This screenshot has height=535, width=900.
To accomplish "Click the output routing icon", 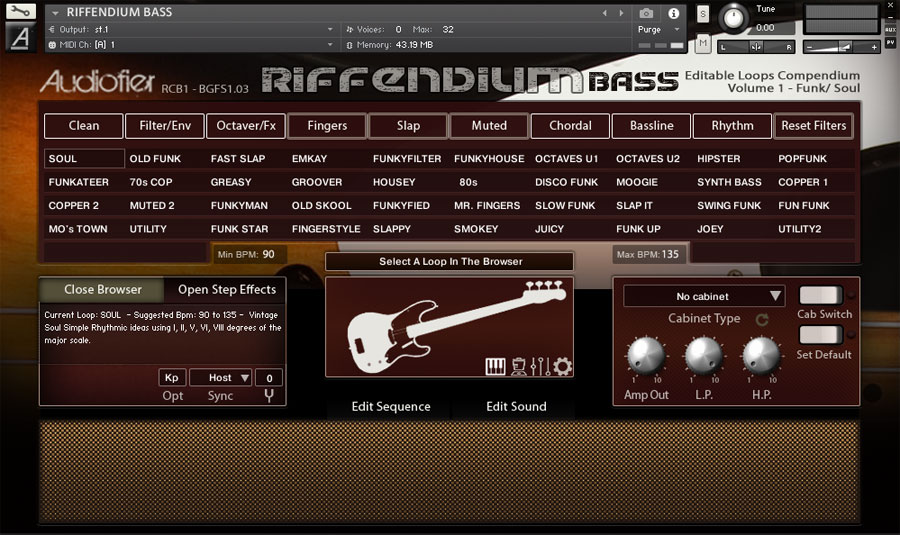I will coord(52,29).
